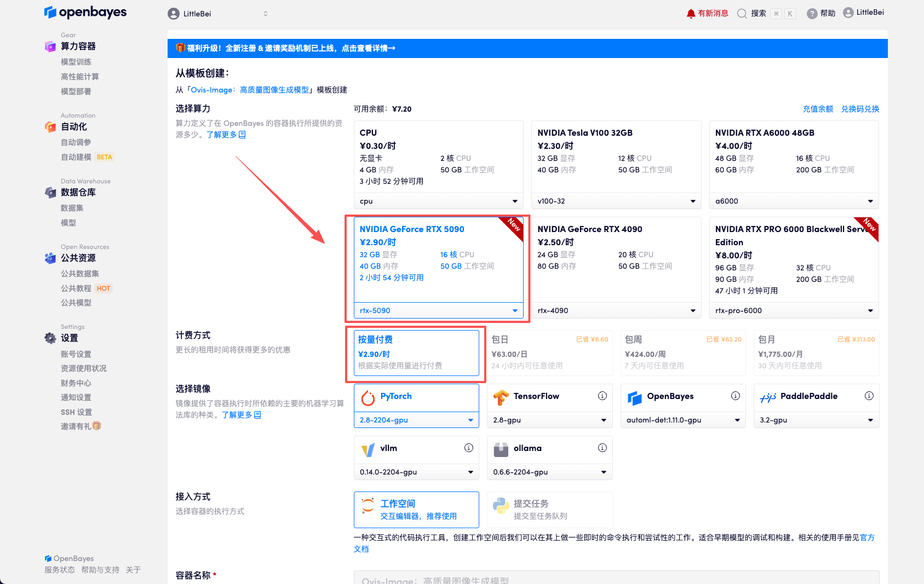
Task: Click the Jupyter workspace icon
Action: point(368,505)
